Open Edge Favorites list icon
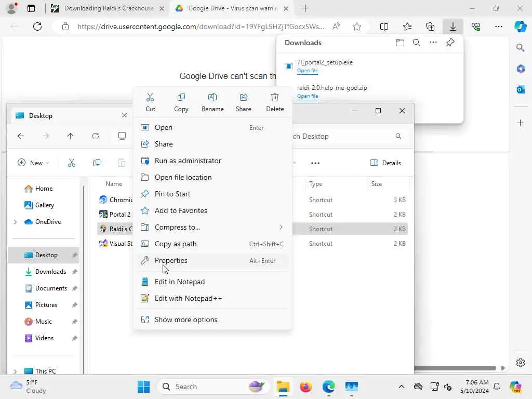532x399 pixels. pyautogui.click(x=407, y=26)
